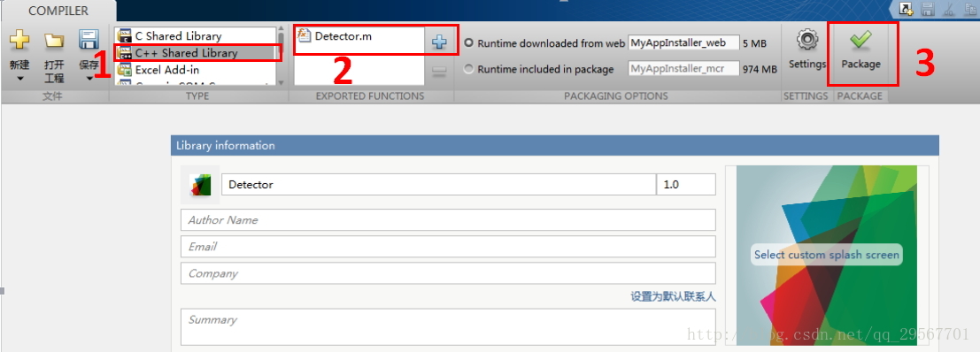Edit the MyAppInstaller_web name field
The image size is (980, 352).
click(x=683, y=43)
